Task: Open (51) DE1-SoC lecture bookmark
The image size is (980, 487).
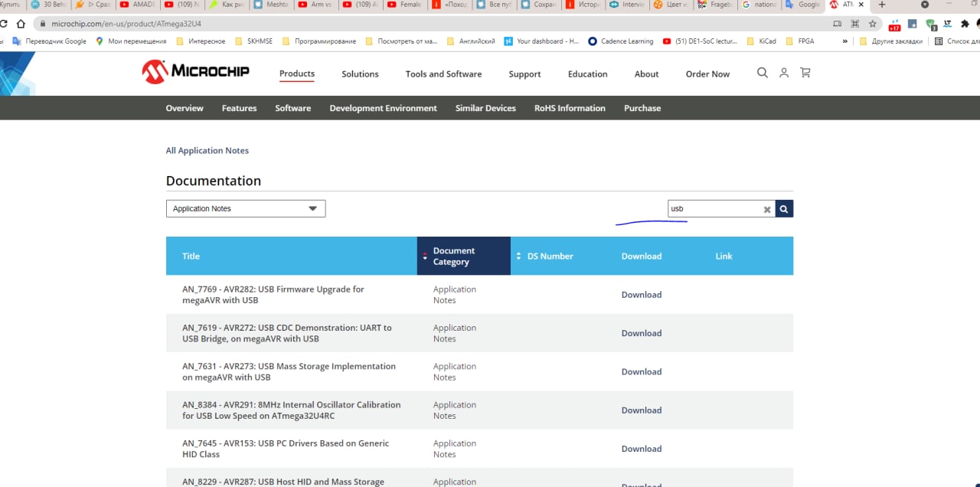Action: coord(700,41)
